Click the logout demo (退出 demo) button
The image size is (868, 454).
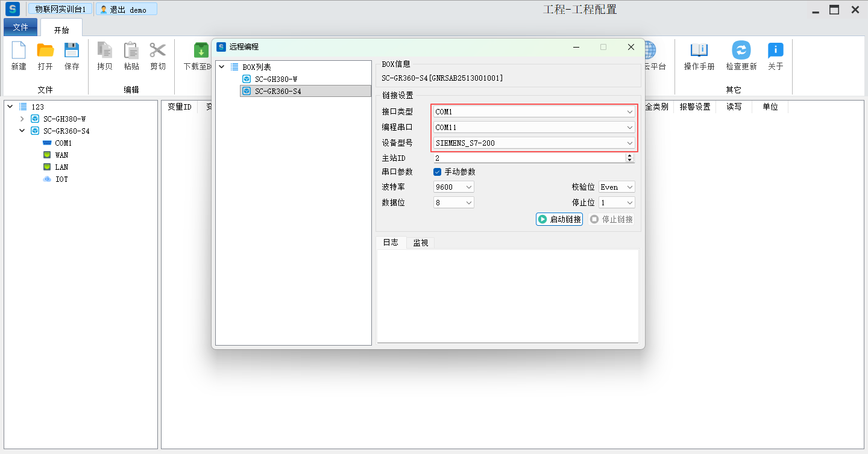click(x=127, y=10)
